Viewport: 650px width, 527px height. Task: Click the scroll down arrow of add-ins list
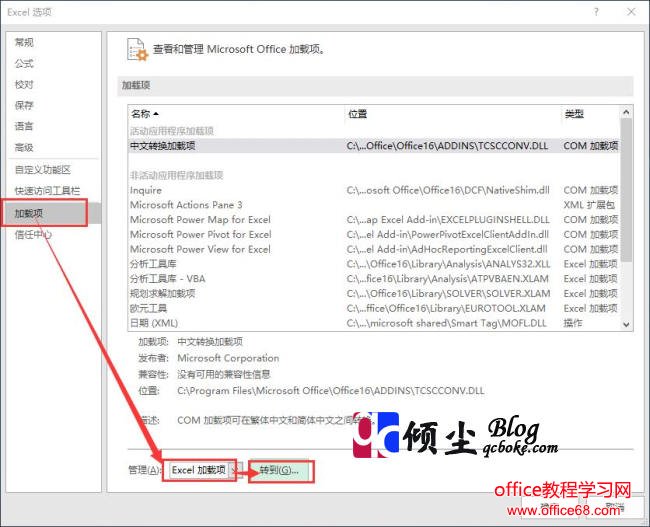pyautogui.click(x=626, y=325)
